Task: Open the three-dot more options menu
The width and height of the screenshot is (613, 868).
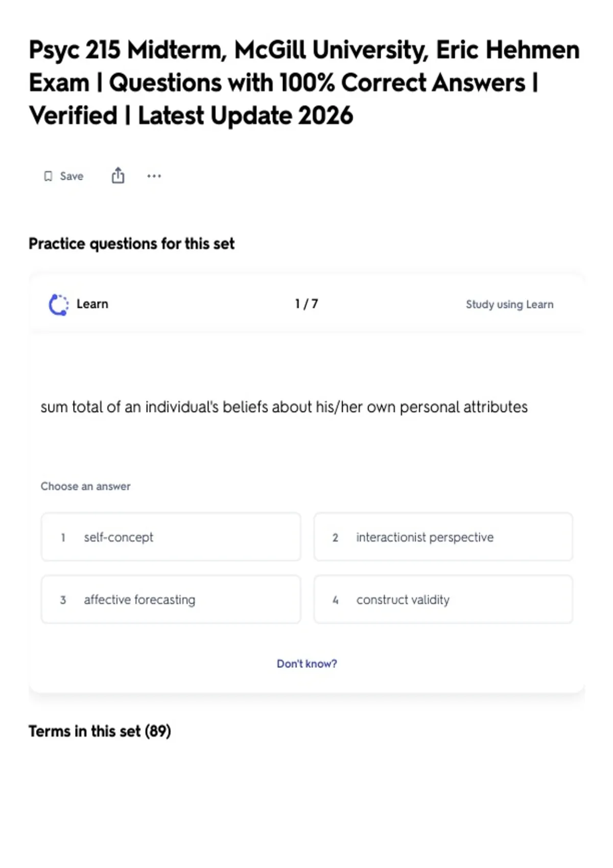Action: click(154, 176)
